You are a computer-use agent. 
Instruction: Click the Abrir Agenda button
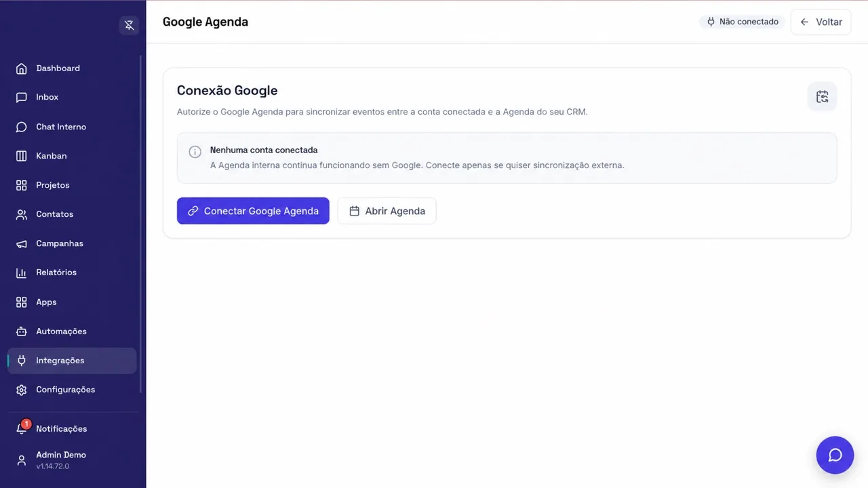(387, 211)
